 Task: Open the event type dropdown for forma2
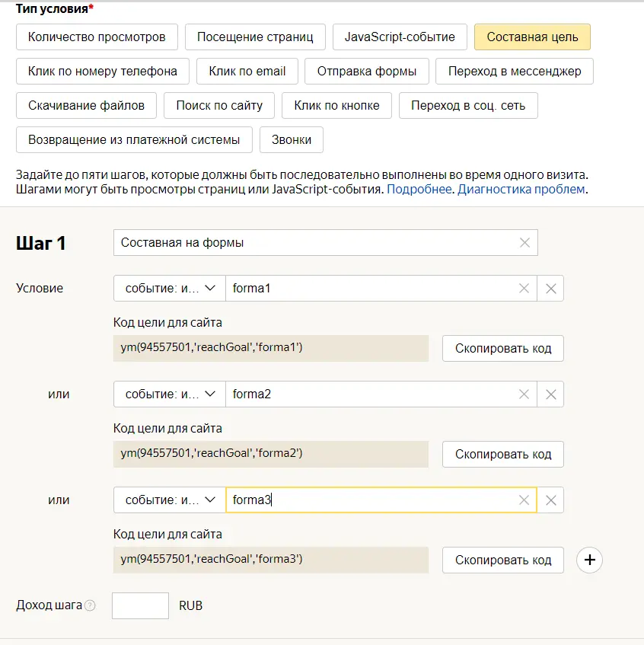(170, 394)
